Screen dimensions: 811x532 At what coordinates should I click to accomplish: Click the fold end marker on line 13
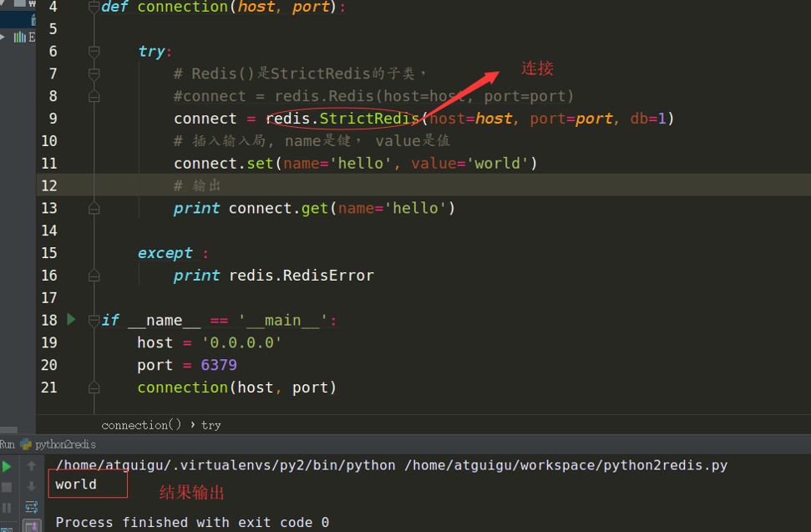click(x=94, y=208)
